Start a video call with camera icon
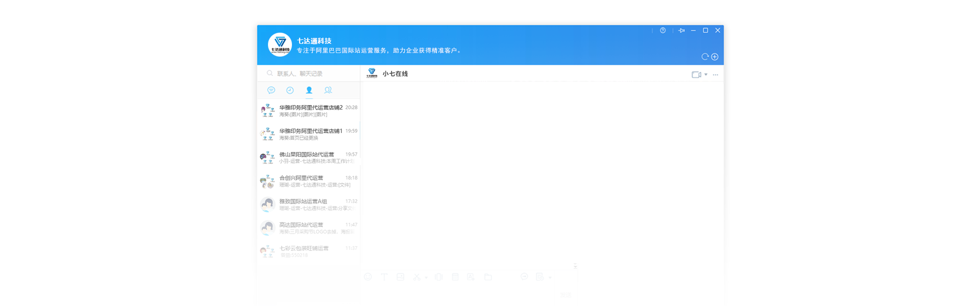Screen dimensions: 980x306 click(696, 74)
